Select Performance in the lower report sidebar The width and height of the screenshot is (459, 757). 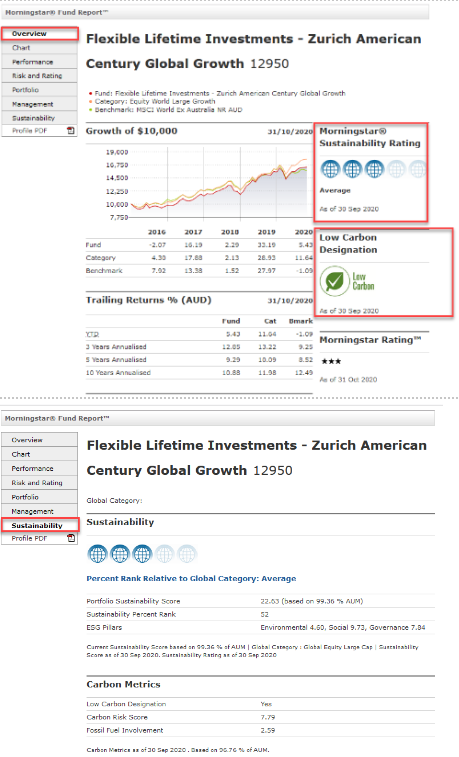[x=39, y=468]
